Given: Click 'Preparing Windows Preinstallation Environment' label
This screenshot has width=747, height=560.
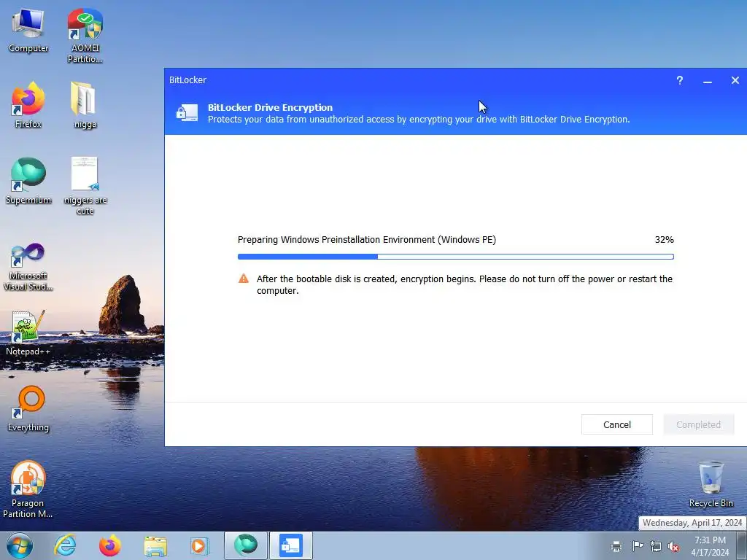Looking at the screenshot, I should [x=367, y=239].
